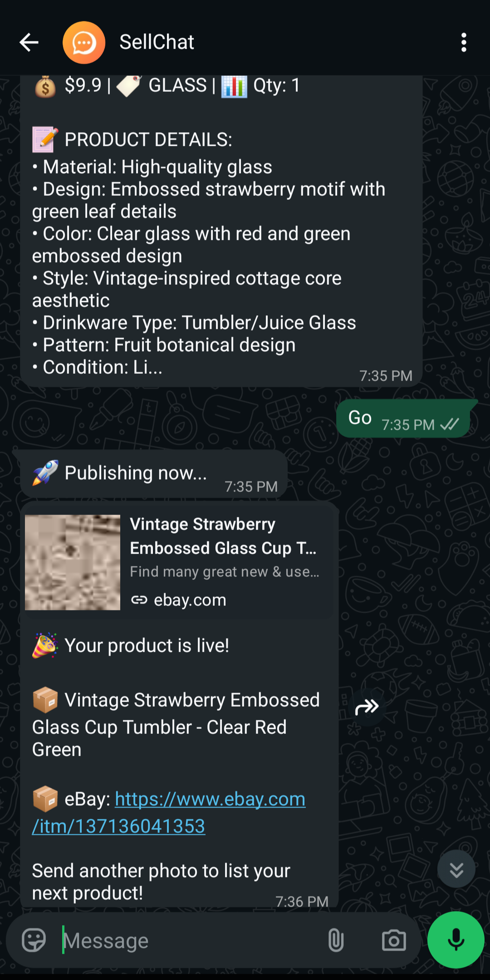Tap the back arrow to leave the chat

29,42
